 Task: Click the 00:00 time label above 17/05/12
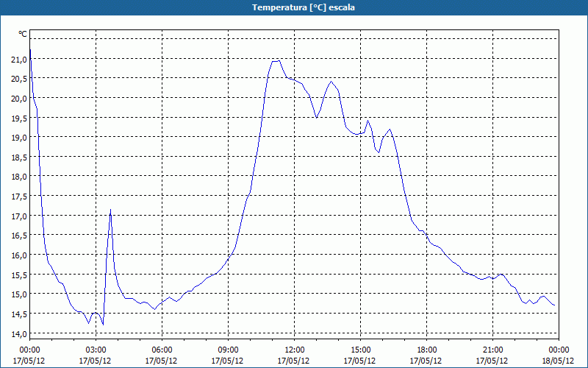coord(29,350)
